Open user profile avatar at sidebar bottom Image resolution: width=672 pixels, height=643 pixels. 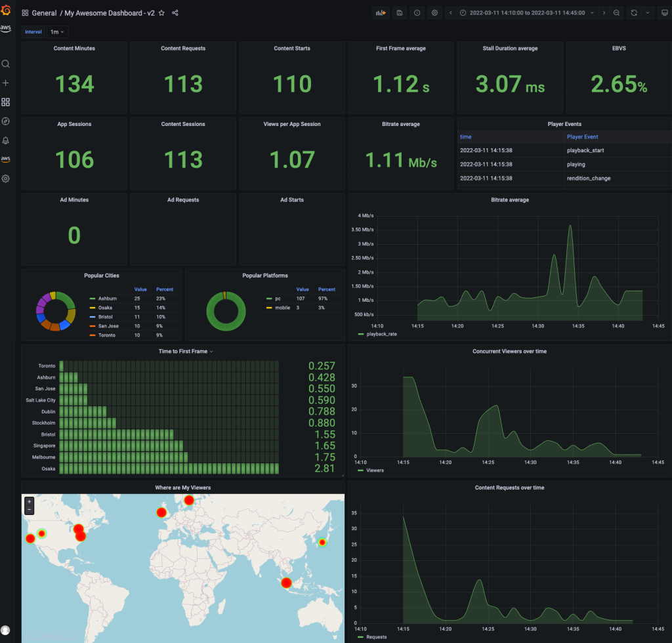click(6, 629)
